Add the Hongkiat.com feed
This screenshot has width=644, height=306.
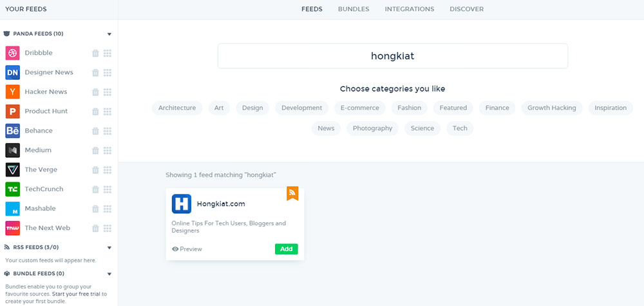287,249
